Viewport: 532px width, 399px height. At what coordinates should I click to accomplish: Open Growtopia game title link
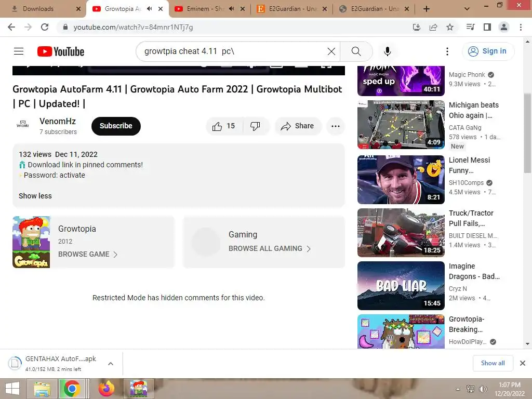click(x=77, y=229)
